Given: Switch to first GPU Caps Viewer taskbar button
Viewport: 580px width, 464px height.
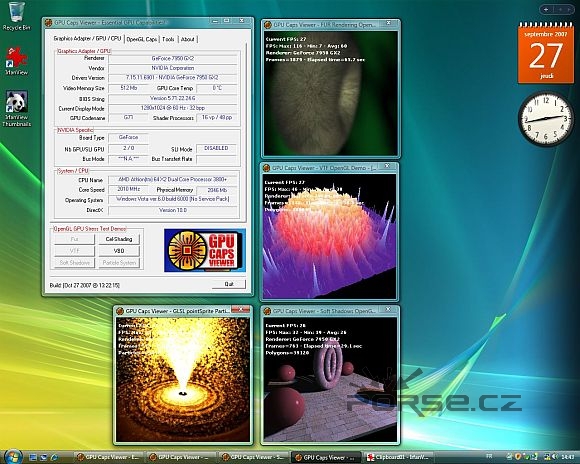Looking at the screenshot, I should (108, 457).
